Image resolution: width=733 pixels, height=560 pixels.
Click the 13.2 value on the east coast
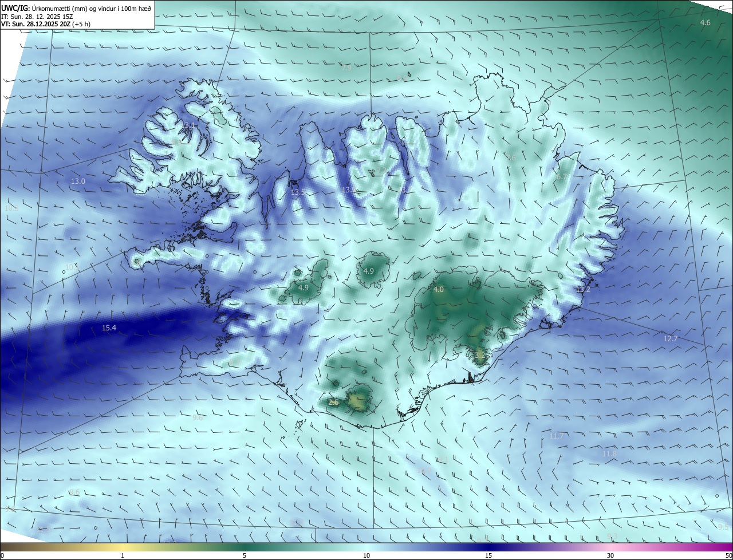[x=583, y=290]
